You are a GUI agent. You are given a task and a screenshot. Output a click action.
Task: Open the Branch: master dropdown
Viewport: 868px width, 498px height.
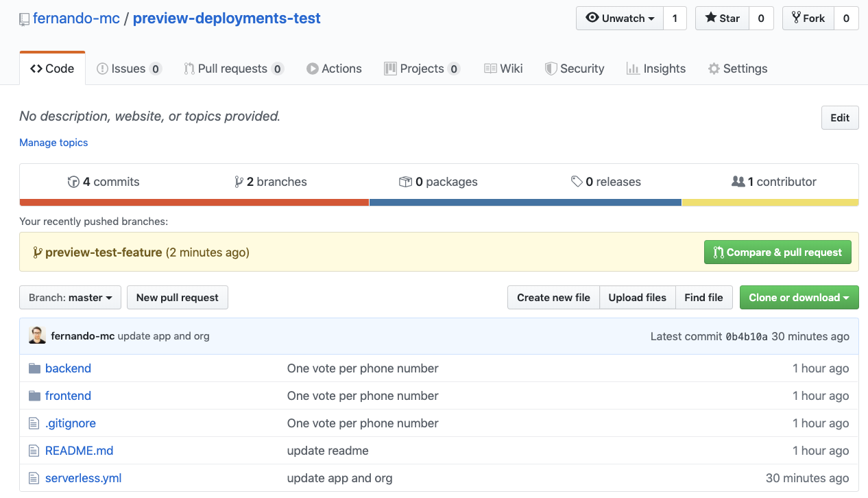point(70,297)
